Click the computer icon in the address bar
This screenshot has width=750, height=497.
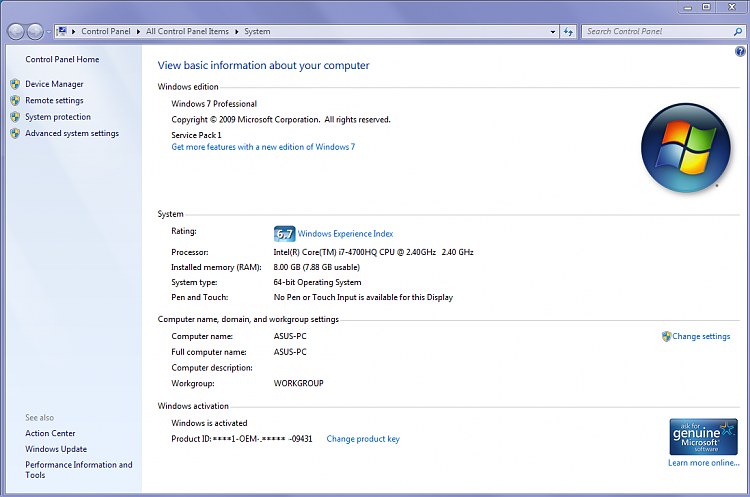[61, 31]
